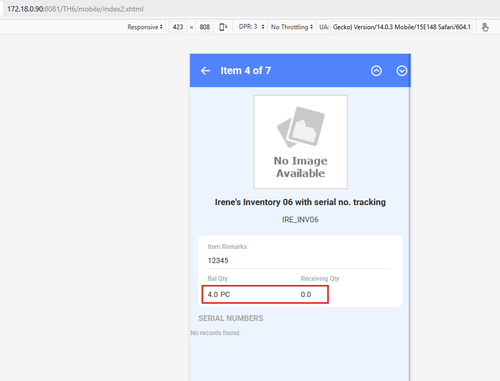Click the Bal Qty value 4.0 PC
The height and width of the screenshot is (381, 500).
click(219, 294)
